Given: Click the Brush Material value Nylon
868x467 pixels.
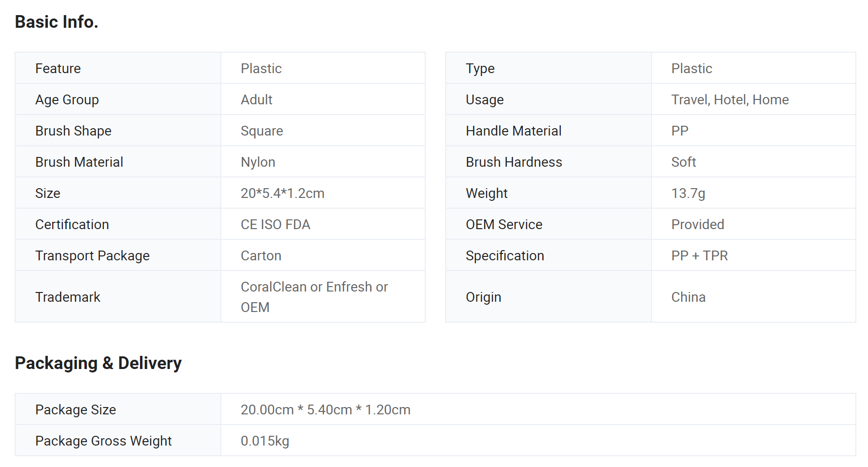Looking at the screenshot, I should pos(258,162).
